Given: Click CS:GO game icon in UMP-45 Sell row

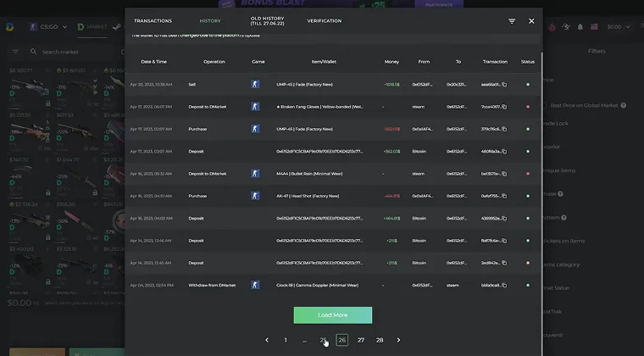Looking at the screenshot, I should 255,84.
